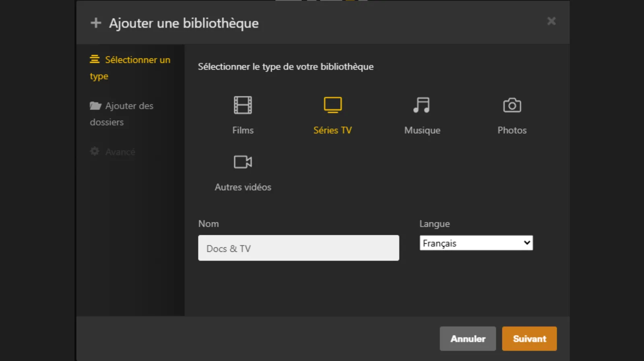644x361 pixels.
Task: Choose the Séries TV television icon
Action: click(332, 105)
